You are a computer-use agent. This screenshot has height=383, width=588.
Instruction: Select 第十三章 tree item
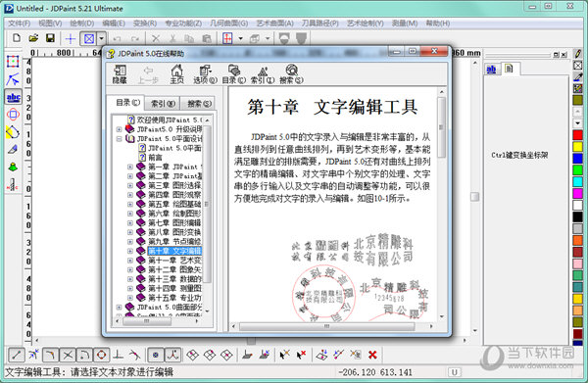174,279
